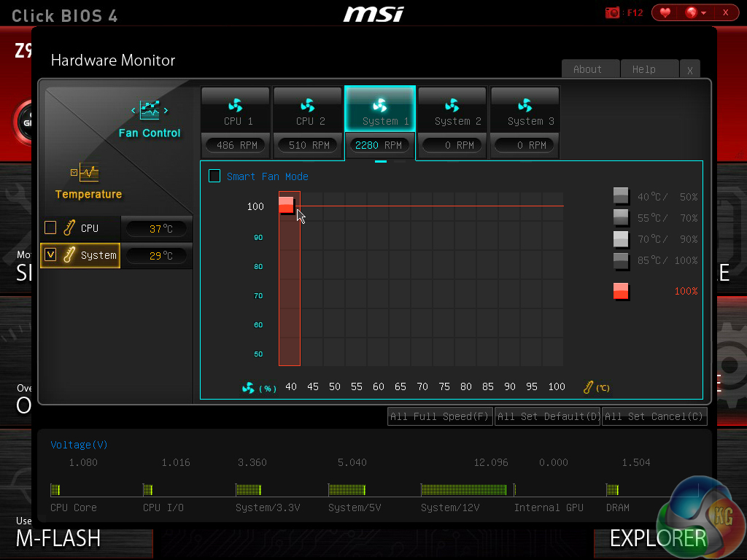Click the System thermometer icon
Image resolution: width=747 pixels, height=560 pixels.
coord(69,255)
